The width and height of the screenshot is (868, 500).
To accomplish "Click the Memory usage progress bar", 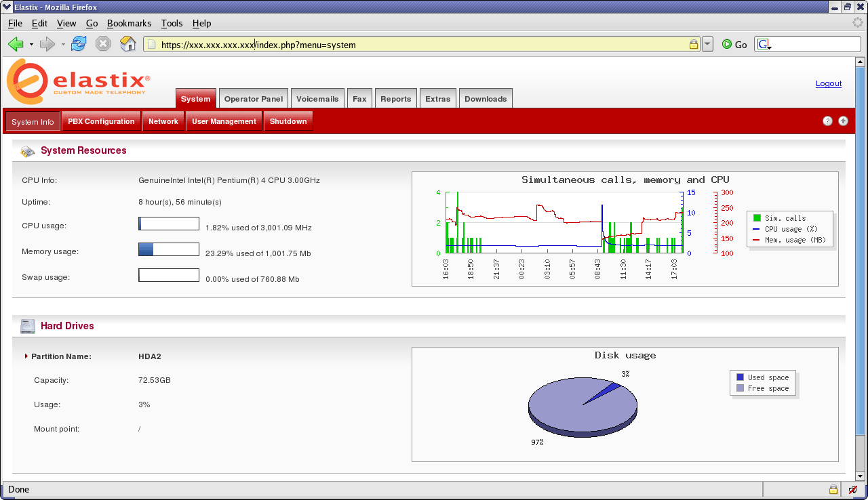I will [168, 249].
